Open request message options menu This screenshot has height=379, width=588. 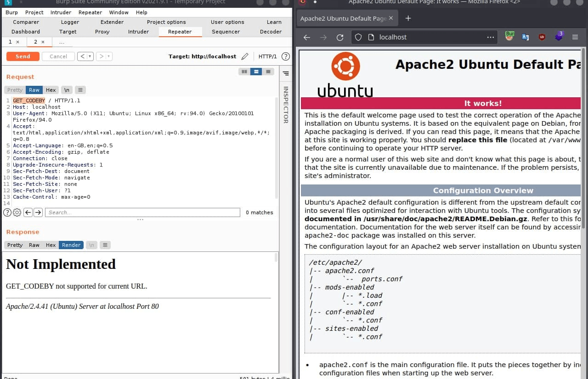(80, 90)
